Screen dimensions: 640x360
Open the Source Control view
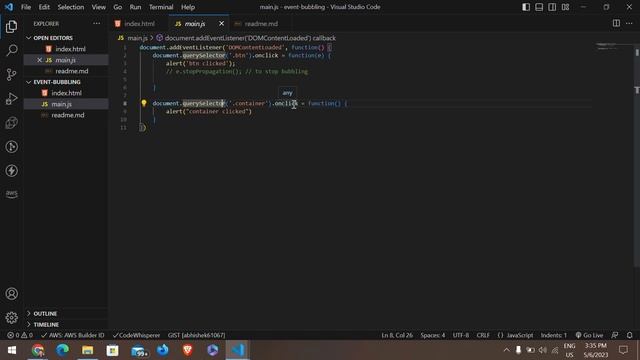(11, 74)
